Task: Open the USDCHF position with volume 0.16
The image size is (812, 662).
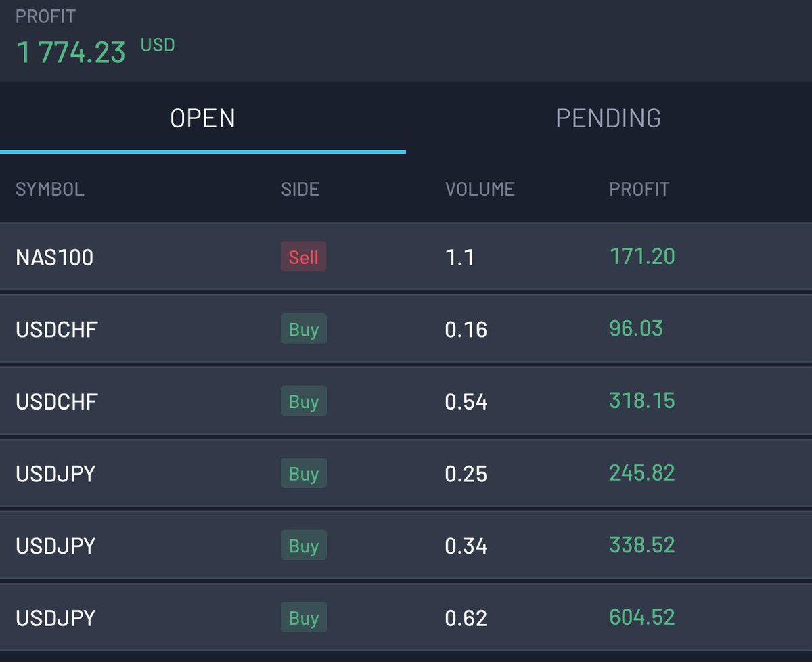Action: coord(406,329)
